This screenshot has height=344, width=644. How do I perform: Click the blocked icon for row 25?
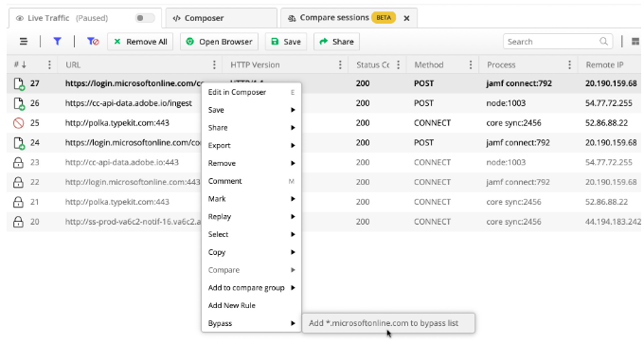coord(19,123)
